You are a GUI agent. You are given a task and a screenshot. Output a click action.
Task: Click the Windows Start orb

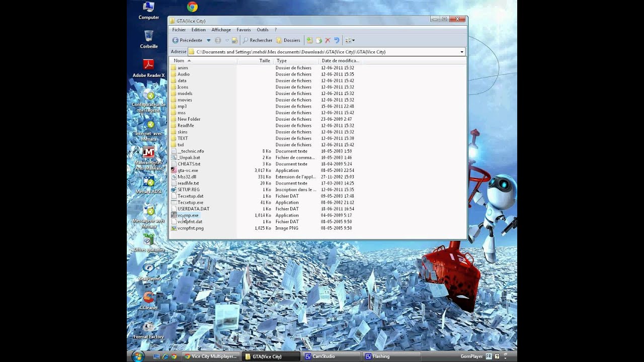(x=137, y=356)
